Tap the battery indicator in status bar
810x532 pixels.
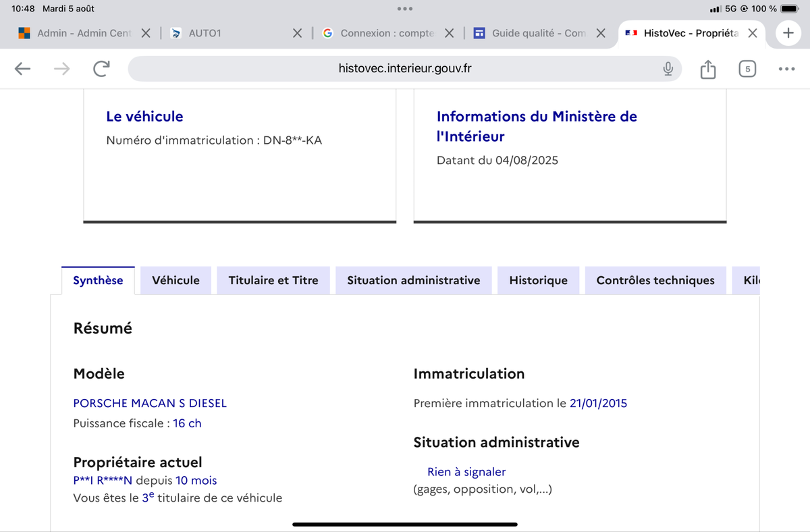coord(789,9)
